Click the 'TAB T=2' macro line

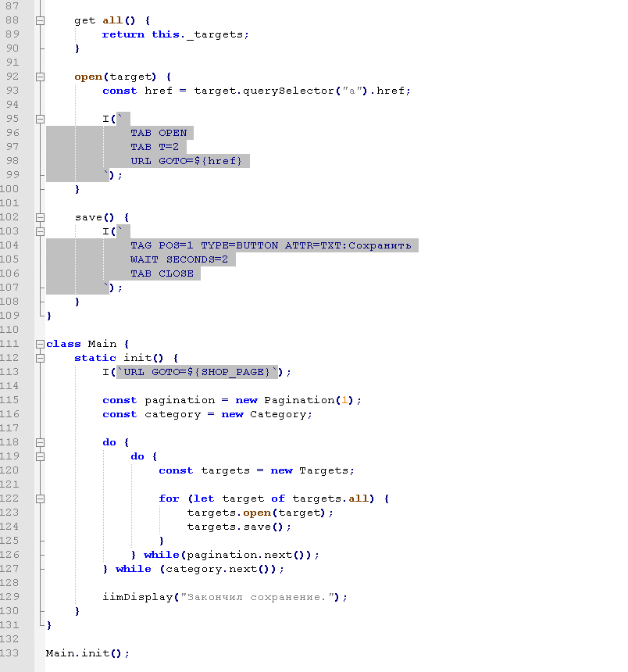click(155, 147)
